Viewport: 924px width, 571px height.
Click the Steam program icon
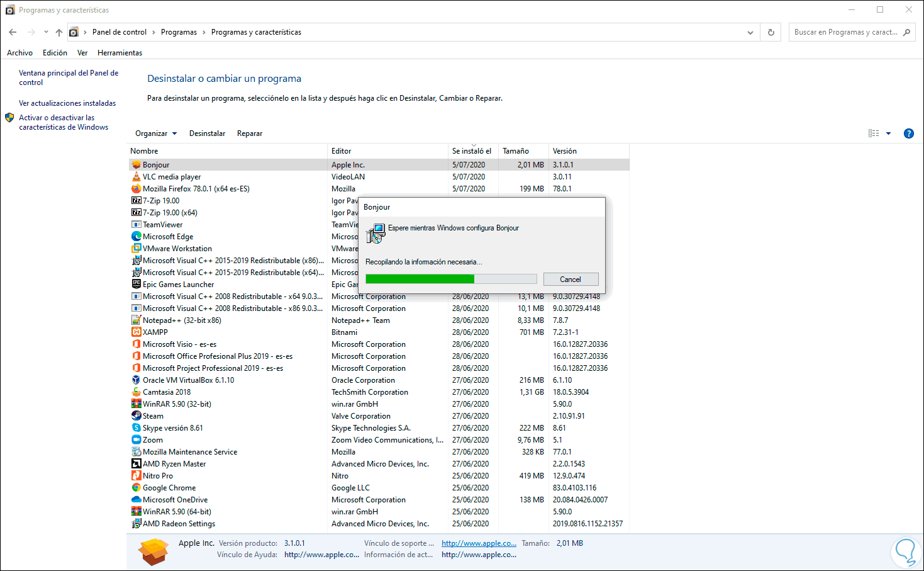coord(136,416)
